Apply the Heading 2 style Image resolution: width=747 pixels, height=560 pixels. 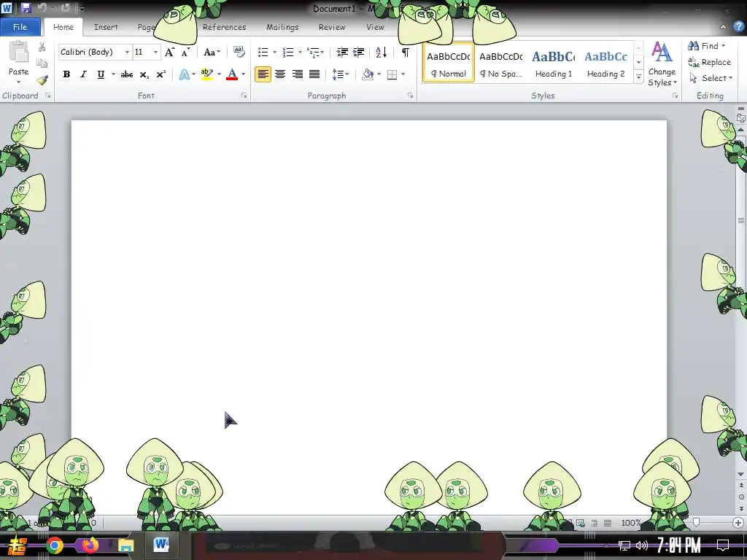click(x=605, y=63)
